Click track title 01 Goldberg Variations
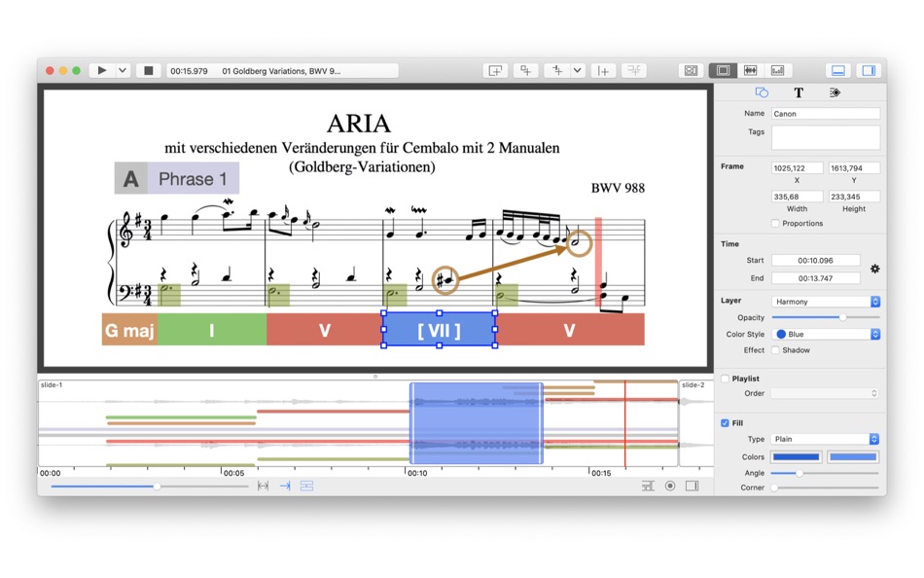Image resolution: width=924 pixels, height=578 pixels. click(x=281, y=71)
